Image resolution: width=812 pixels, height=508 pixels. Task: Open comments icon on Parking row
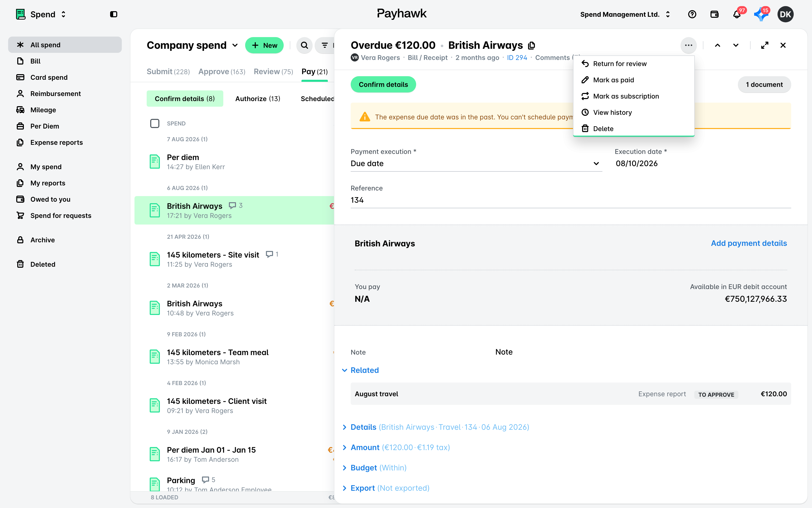coord(205,480)
